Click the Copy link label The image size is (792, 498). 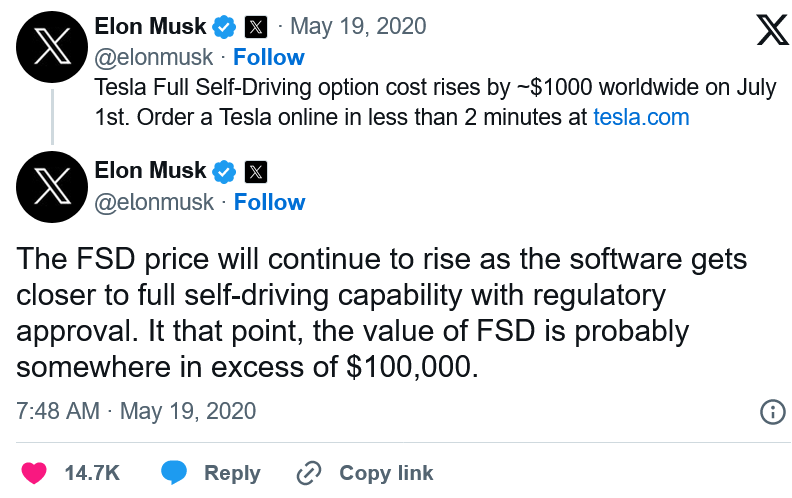coord(386,473)
